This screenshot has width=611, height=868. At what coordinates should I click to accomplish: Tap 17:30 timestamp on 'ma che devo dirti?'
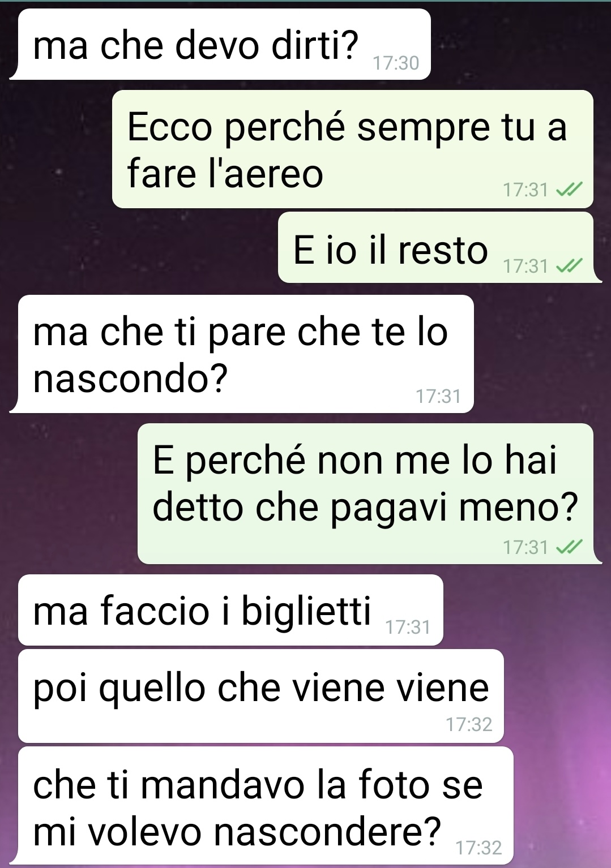(x=396, y=63)
